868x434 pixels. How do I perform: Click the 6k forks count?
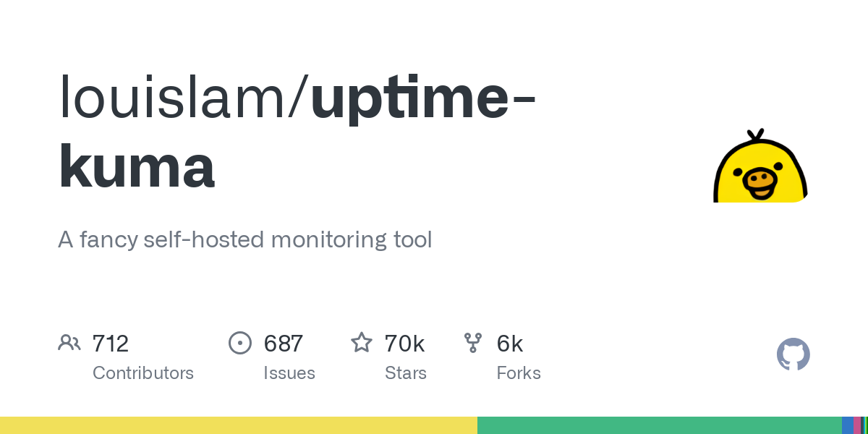click(510, 344)
